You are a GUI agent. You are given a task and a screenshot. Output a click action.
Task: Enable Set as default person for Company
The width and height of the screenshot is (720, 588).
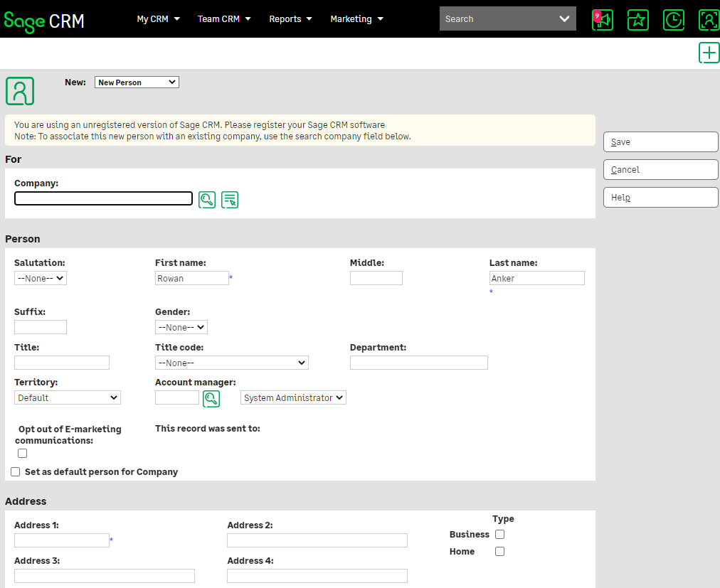pyautogui.click(x=16, y=472)
